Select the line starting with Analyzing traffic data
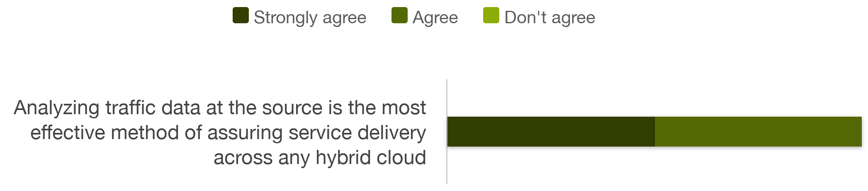Image resolution: width=868 pixels, height=191 pixels. pos(220,108)
